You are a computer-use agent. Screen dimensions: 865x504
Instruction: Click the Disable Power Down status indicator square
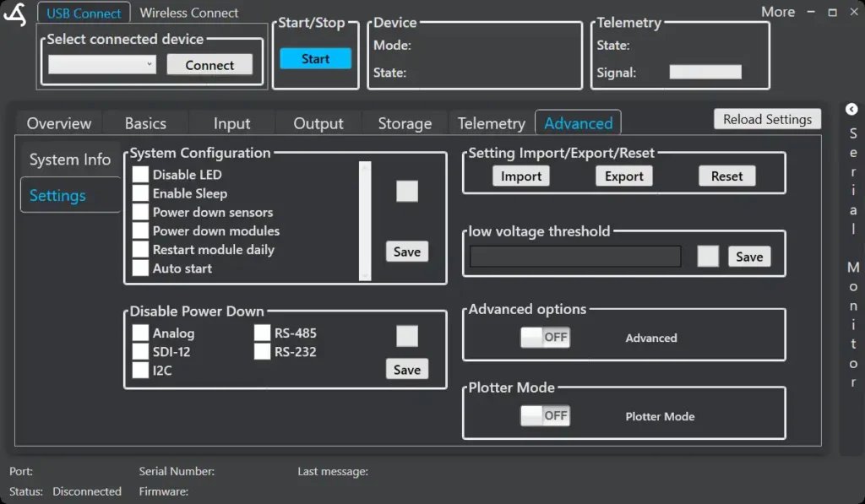pos(407,336)
